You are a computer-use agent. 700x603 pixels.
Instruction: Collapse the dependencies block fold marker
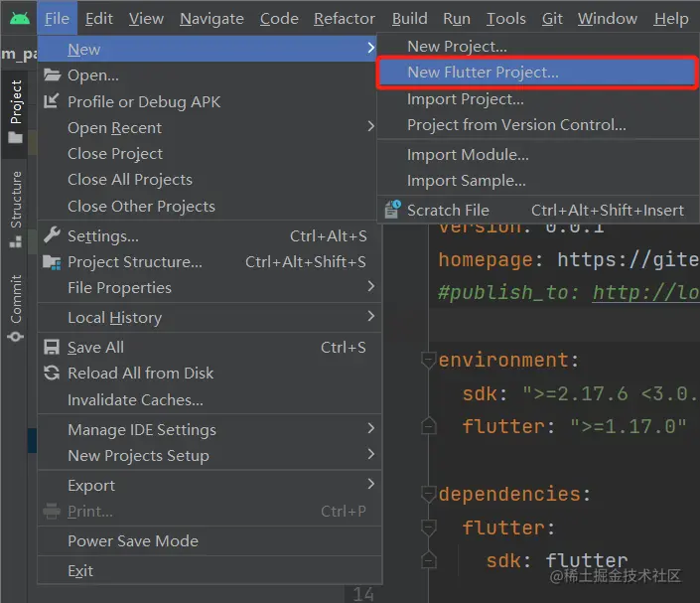(x=428, y=494)
